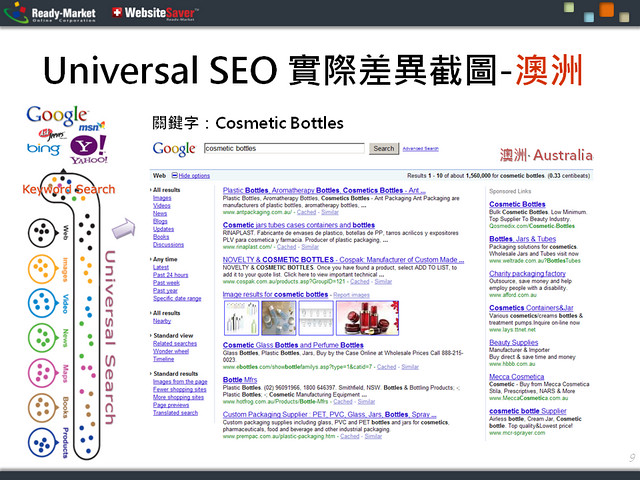Open Custom Packaging Supplier PET PVC result
Screen dimensions: 640x480
[x=329, y=414]
